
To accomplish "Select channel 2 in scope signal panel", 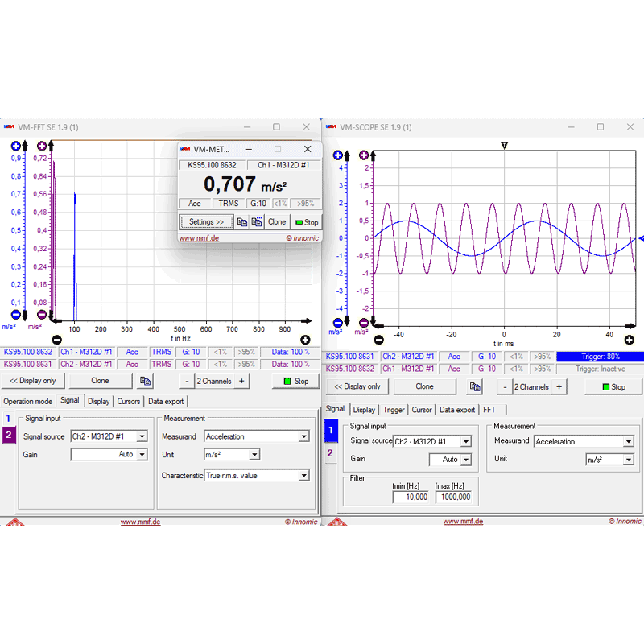I will pyautogui.click(x=329, y=453).
